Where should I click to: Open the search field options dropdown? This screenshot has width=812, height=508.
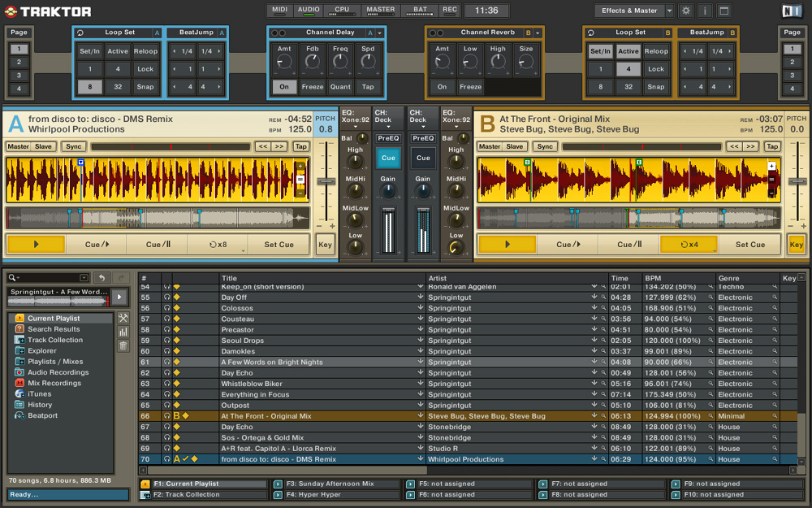(x=15, y=278)
